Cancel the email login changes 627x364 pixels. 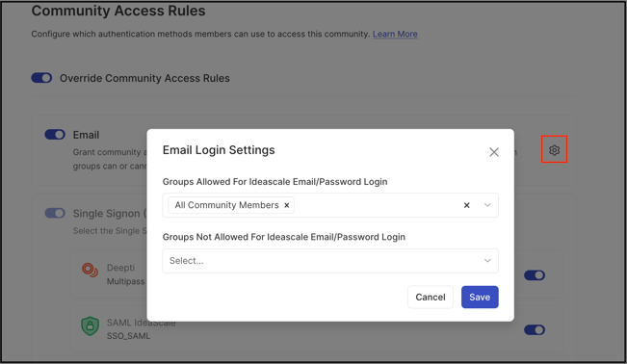(x=431, y=297)
